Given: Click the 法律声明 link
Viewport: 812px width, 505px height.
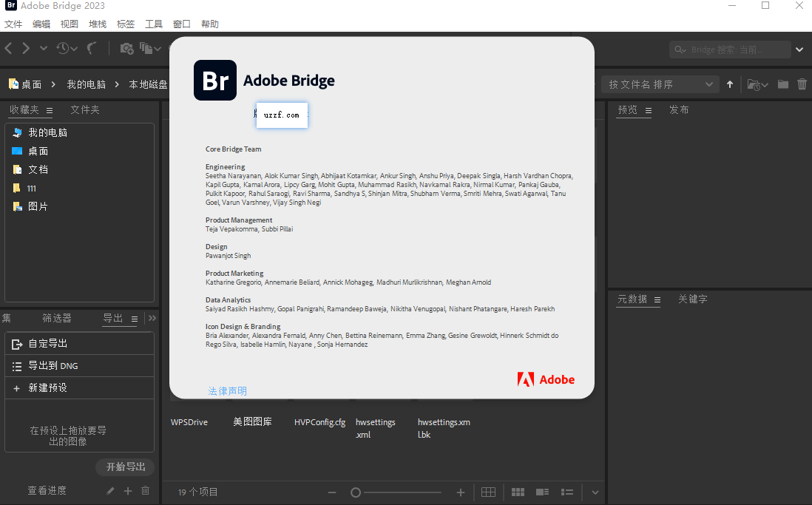Looking at the screenshot, I should pyautogui.click(x=228, y=390).
